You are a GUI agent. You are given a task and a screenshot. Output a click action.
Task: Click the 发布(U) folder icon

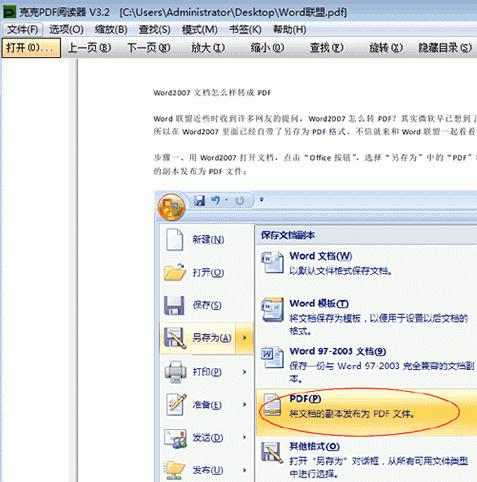point(175,470)
